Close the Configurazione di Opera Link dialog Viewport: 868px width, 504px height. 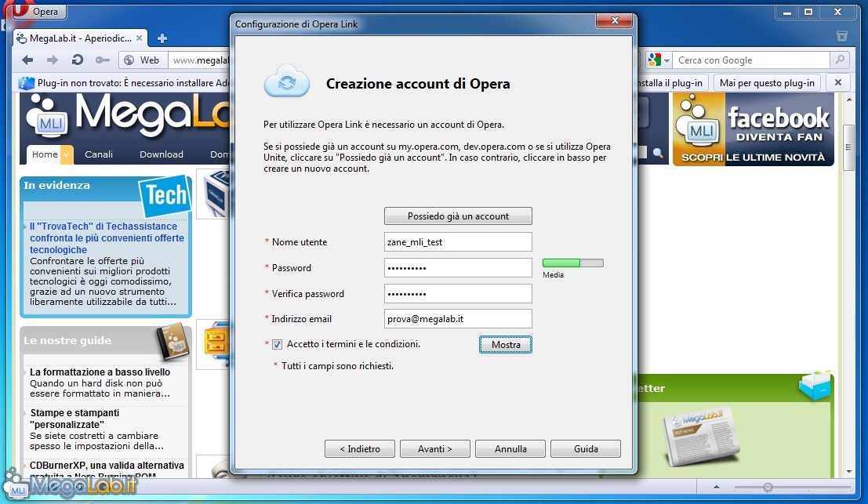pos(614,20)
